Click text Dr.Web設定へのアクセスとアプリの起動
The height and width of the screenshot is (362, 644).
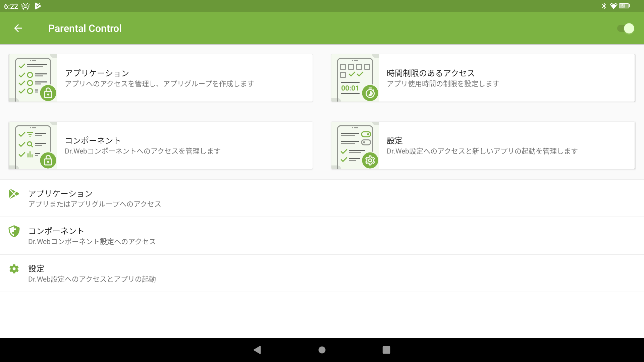92,279
